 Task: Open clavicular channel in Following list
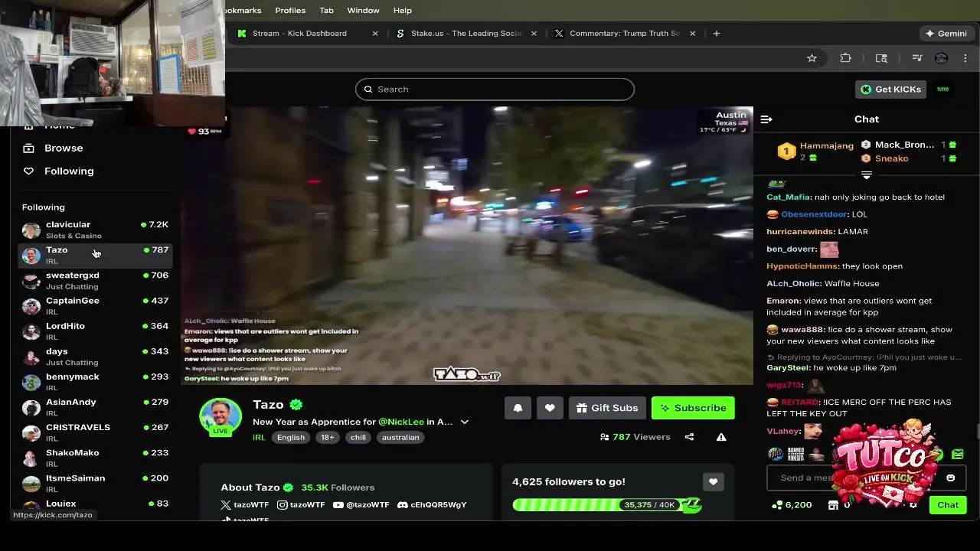95,230
